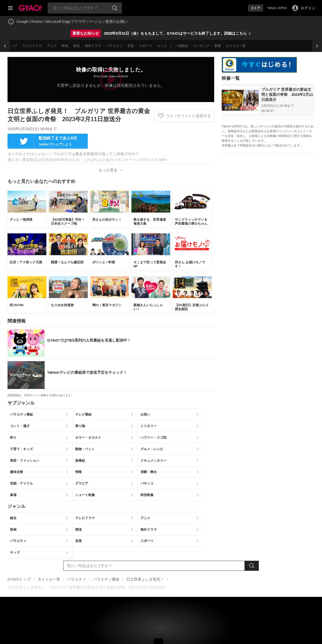Open なりゆき街道旅 thumbnail

(68, 287)
